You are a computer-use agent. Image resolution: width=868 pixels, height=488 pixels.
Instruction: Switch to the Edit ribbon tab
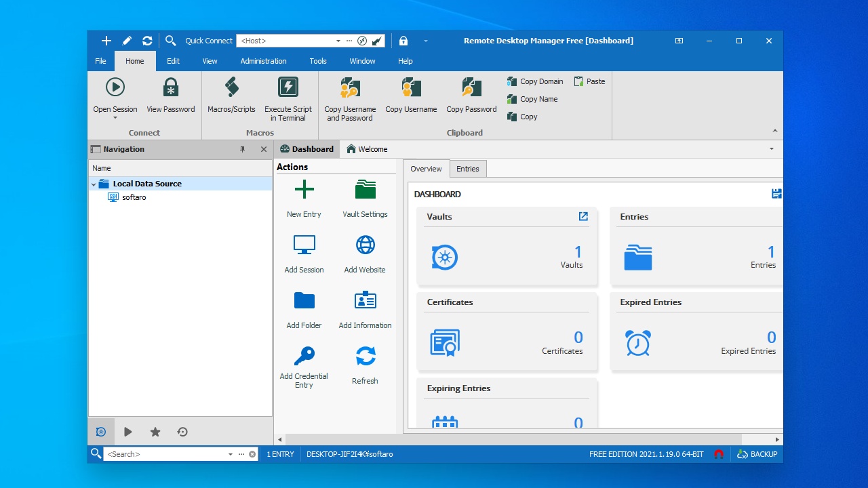pyautogui.click(x=174, y=61)
